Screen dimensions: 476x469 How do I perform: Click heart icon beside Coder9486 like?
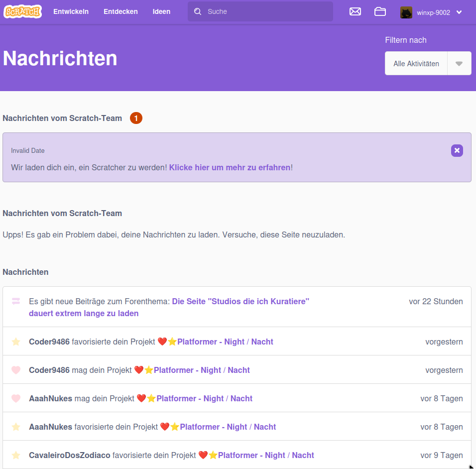(x=16, y=370)
